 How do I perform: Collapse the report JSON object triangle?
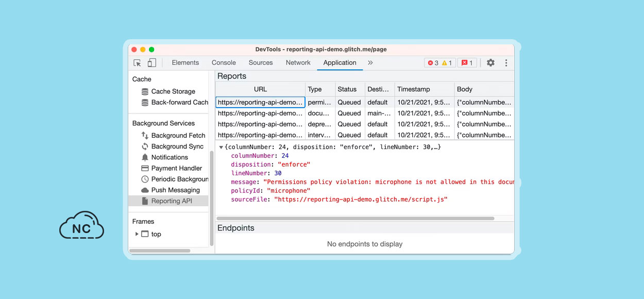tap(221, 147)
